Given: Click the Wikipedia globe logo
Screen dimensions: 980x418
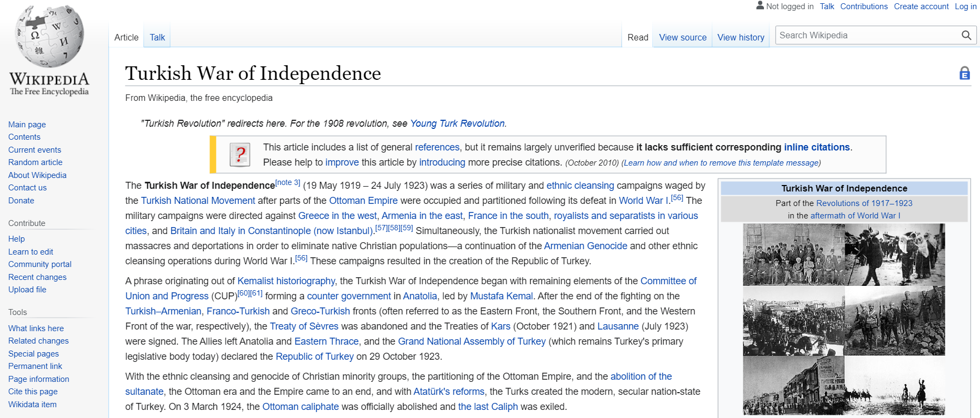Looking at the screenshot, I should point(49,37).
